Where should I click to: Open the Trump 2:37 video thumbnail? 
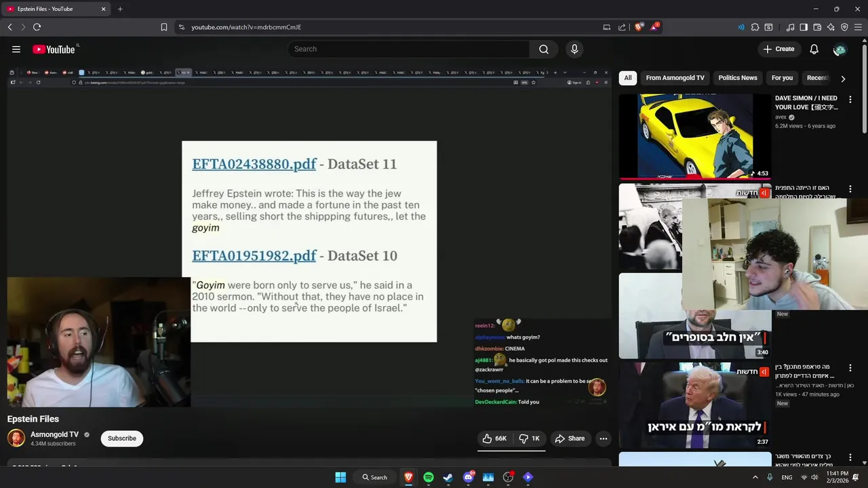695,405
